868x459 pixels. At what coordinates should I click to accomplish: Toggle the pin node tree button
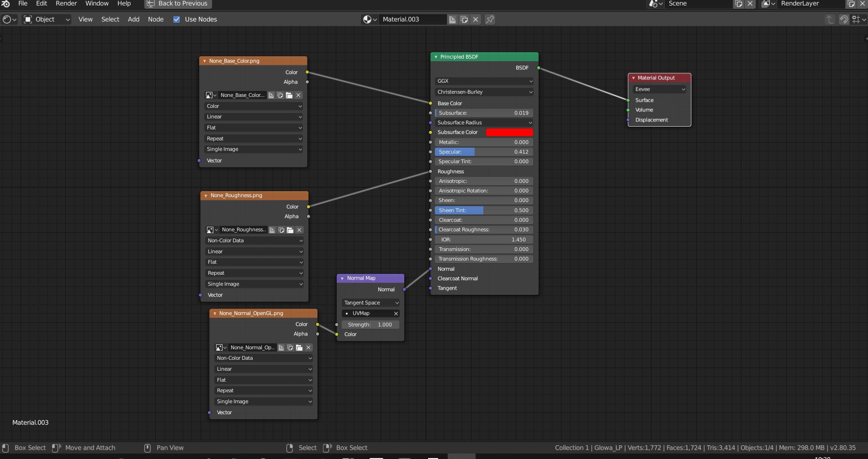490,19
